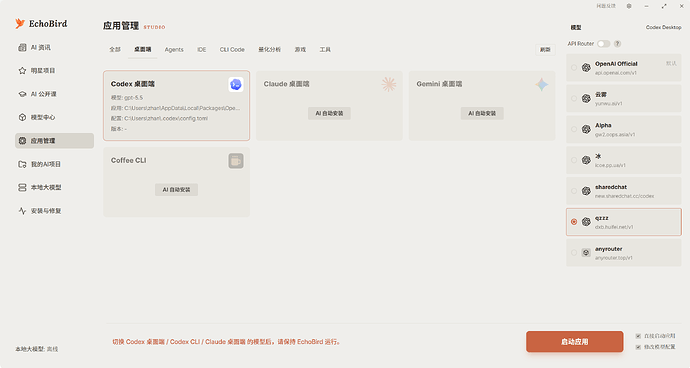Click the sharedchat provider logo
690x368 pixels.
click(586, 191)
